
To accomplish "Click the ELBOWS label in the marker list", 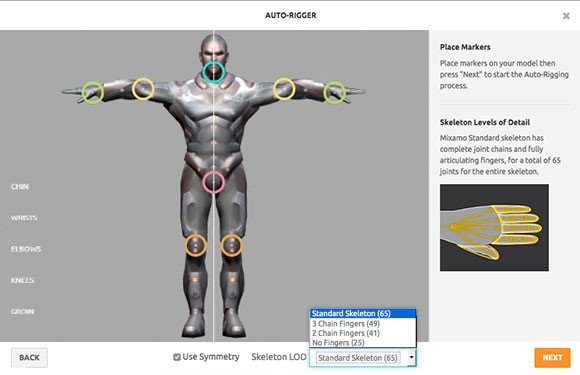I will 26,249.
